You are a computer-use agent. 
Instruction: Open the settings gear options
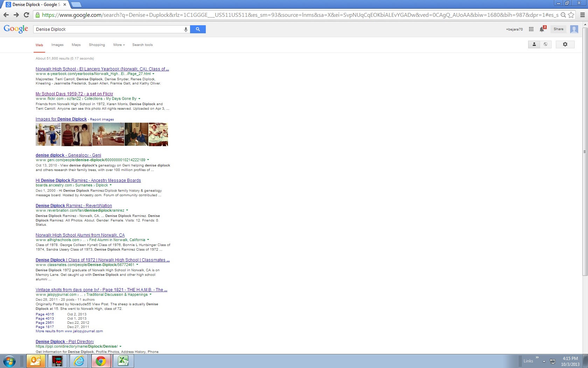[565, 45]
